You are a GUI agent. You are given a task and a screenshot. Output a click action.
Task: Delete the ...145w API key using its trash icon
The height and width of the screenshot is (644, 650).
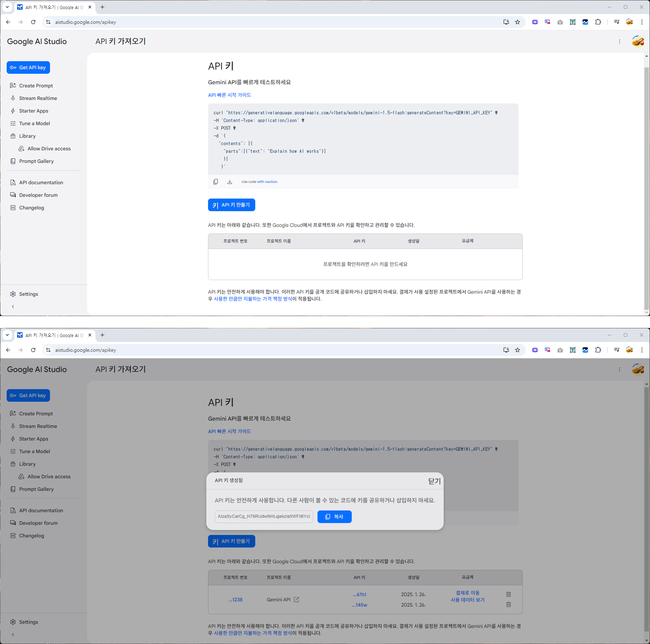click(x=508, y=605)
